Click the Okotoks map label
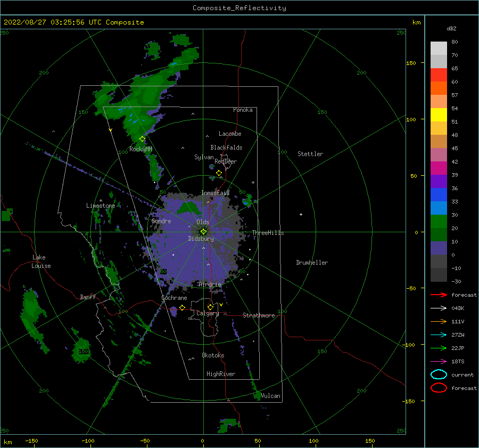This screenshot has width=479, height=448. pyautogui.click(x=213, y=355)
